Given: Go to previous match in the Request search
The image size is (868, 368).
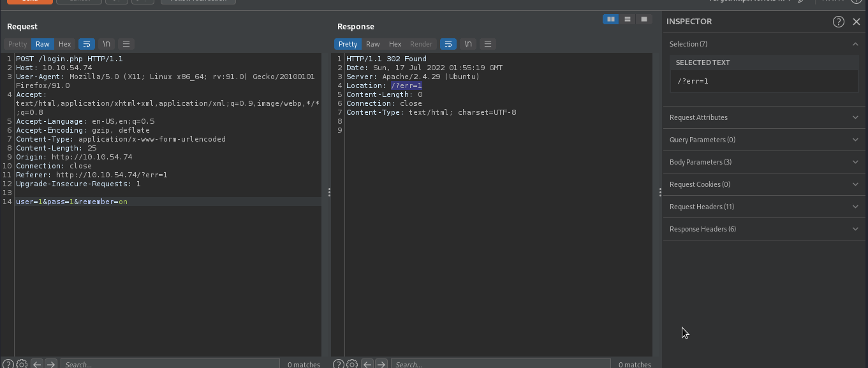Looking at the screenshot, I should pos(37,364).
